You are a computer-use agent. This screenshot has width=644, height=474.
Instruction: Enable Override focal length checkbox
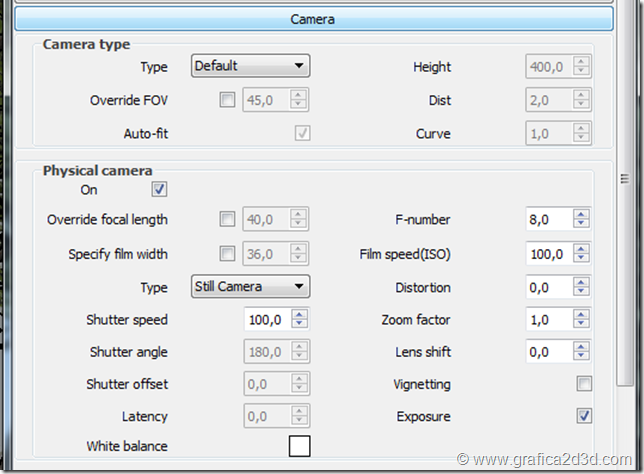[227, 219]
